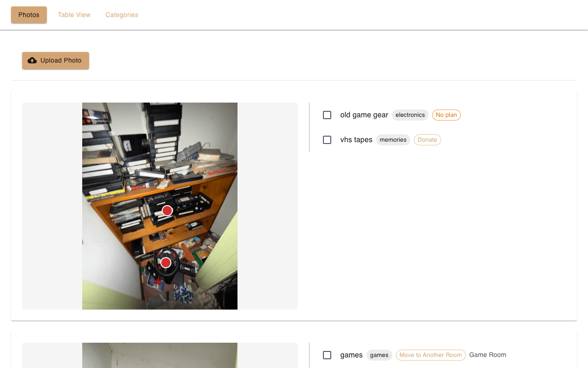Viewport: 588px width, 368px height.
Task: Select the Photos tab
Action: point(29,15)
